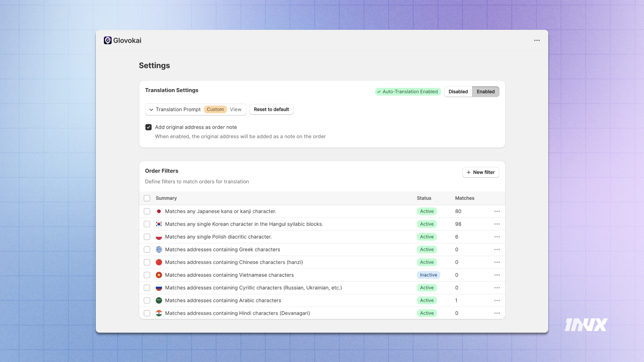Switch auto-translation to Enabled
Image resolution: width=644 pixels, height=362 pixels.
486,92
